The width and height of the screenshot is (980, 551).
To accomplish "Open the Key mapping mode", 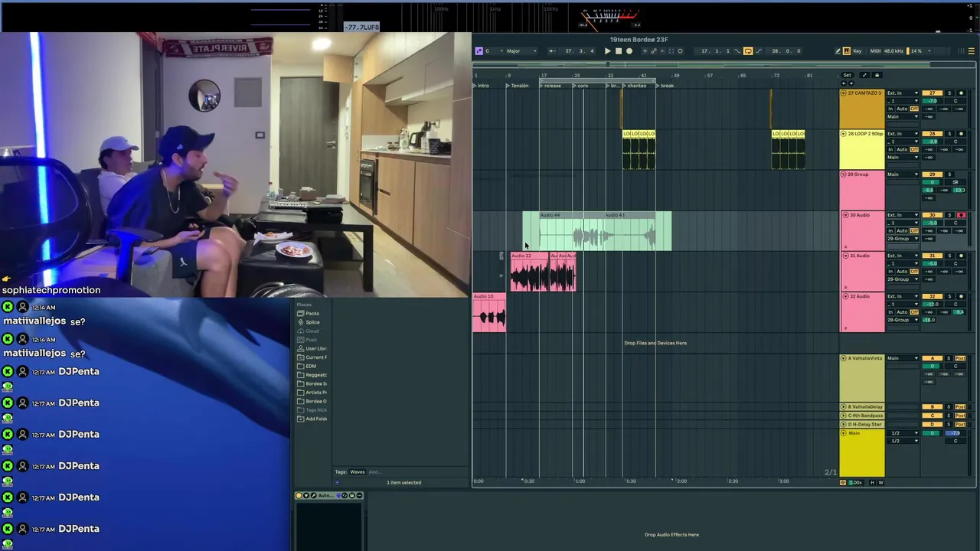I will tap(857, 51).
